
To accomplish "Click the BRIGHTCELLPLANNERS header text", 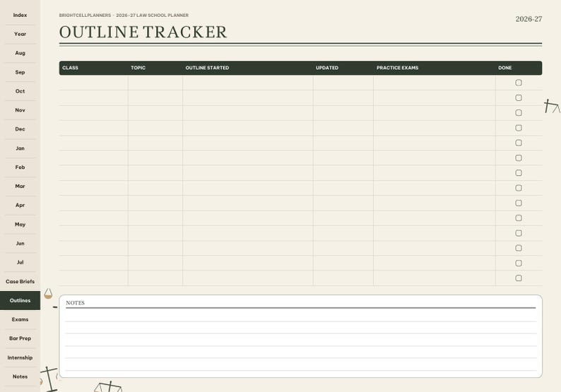I will [x=85, y=16].
